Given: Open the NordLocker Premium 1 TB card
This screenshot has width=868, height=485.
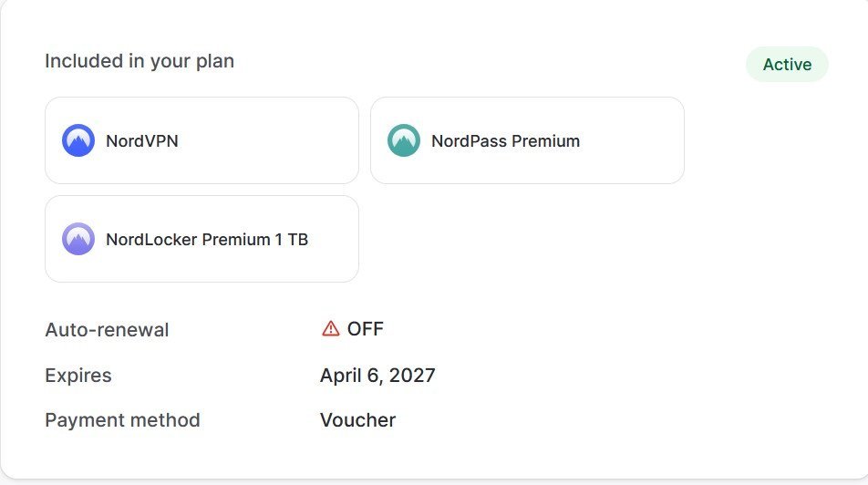Looking at the screenshot, I should coord(201,239).
